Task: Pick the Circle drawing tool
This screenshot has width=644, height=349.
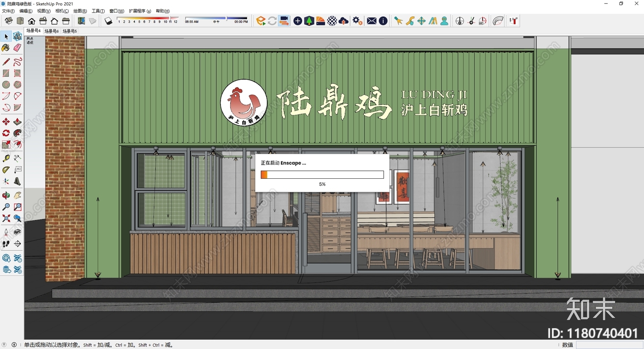Action: coord(6,85)
